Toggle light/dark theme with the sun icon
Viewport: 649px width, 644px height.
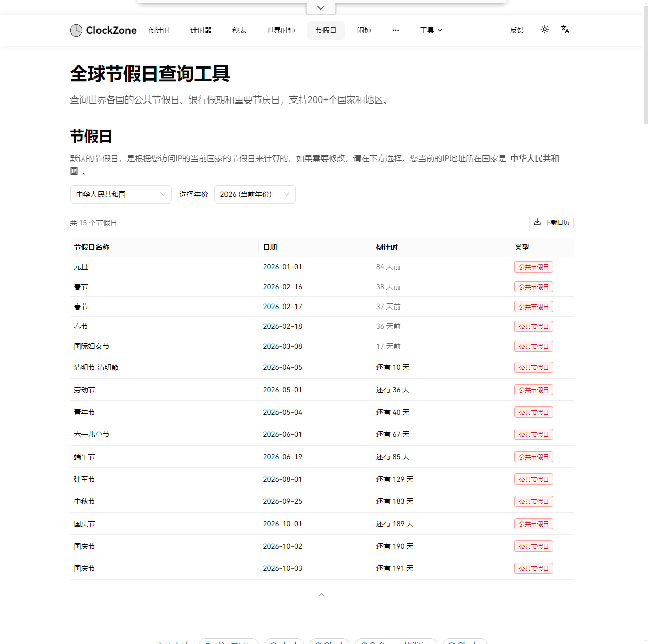544,30
